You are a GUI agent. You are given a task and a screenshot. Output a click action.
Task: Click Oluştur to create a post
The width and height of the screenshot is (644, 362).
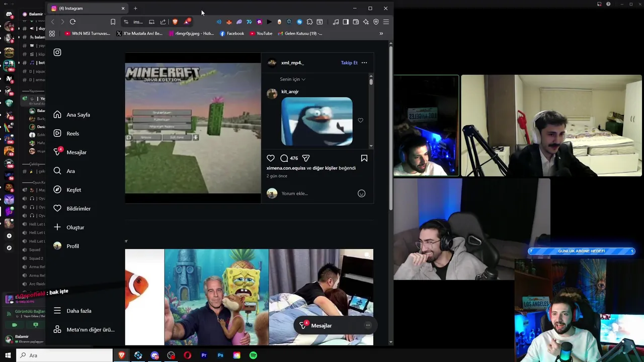click(x=69, y=227)
